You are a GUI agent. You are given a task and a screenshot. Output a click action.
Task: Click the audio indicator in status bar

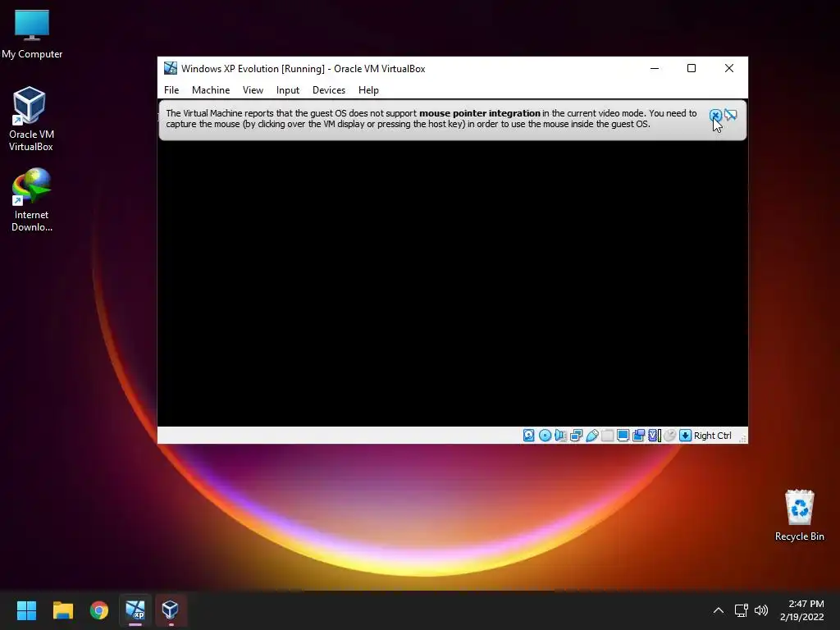(560, 436)
